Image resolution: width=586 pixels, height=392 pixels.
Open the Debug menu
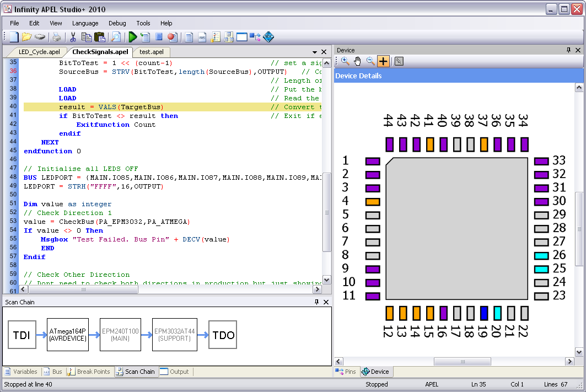[x=117, y=23]
